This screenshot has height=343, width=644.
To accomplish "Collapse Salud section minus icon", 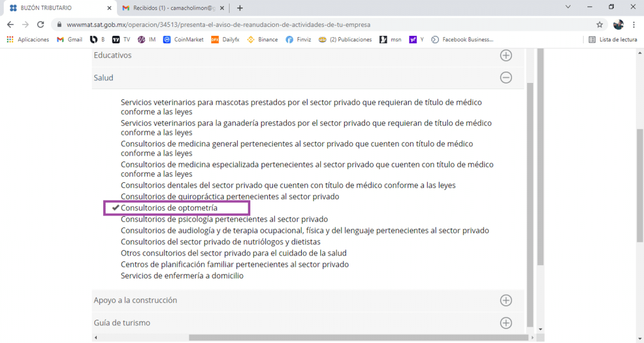I will tap(506, 77).
